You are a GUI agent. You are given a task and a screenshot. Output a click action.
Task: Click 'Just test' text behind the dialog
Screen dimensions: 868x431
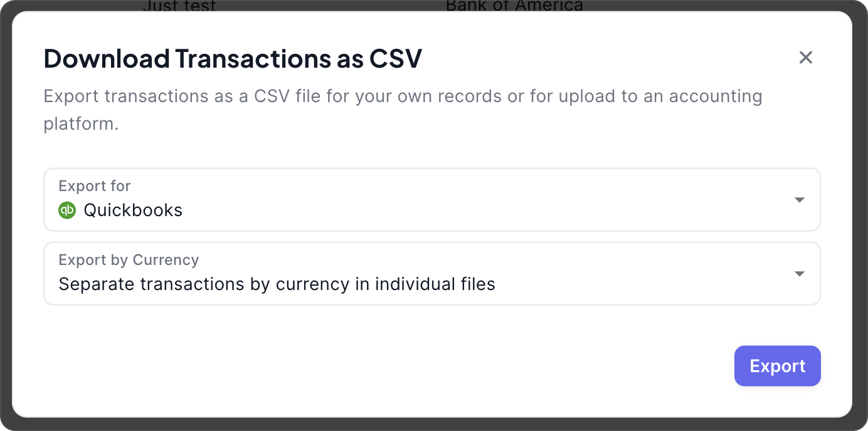(179, 6)
